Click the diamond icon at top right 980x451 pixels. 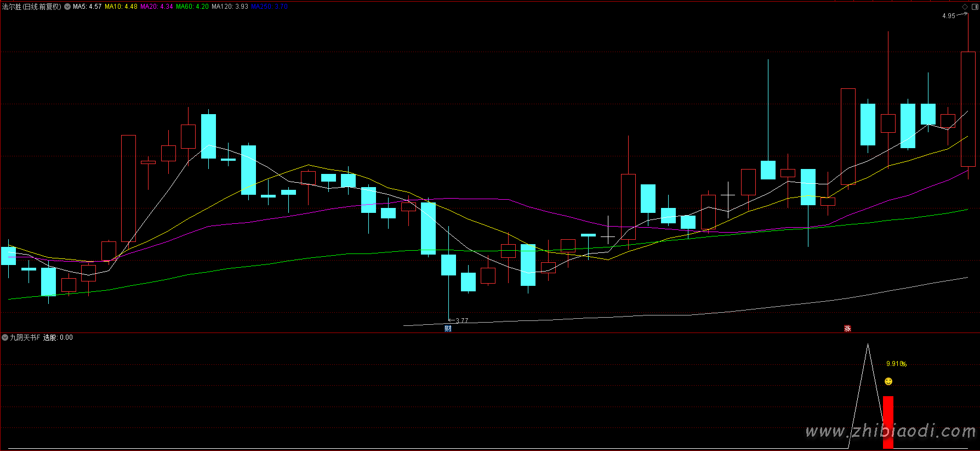965,7
